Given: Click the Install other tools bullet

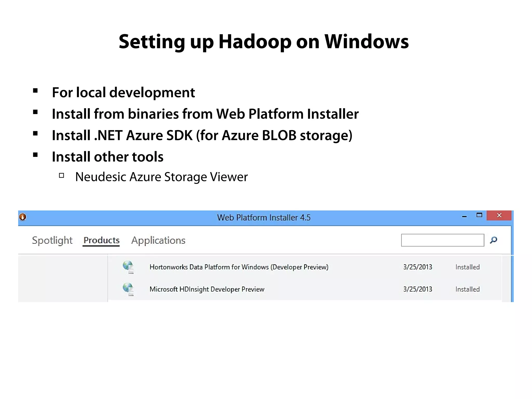Looking at the screenshot, I should pyautogui.click(x=108, y=157).
